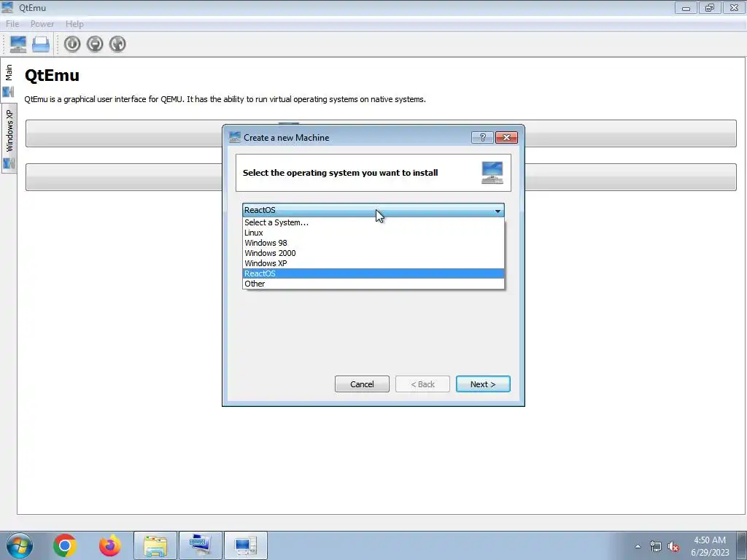Minimize the QtEmu window
Image resolution: width=747 pixels, height=560 pixels.
(x=686, y=7)
